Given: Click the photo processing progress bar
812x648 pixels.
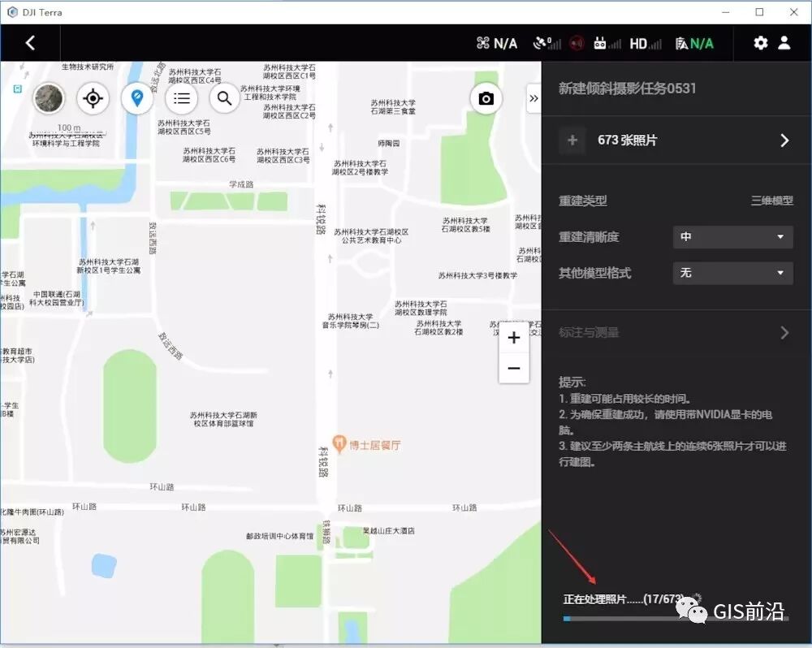Looking at the screenshot, I should (x=676, y=619).
